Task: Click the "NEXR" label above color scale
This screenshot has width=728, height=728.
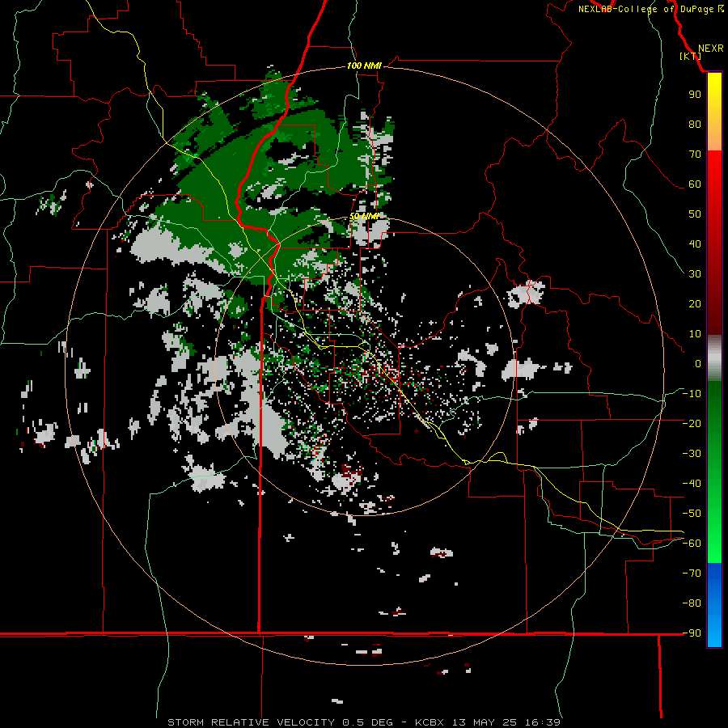Action: coord(711,49)
